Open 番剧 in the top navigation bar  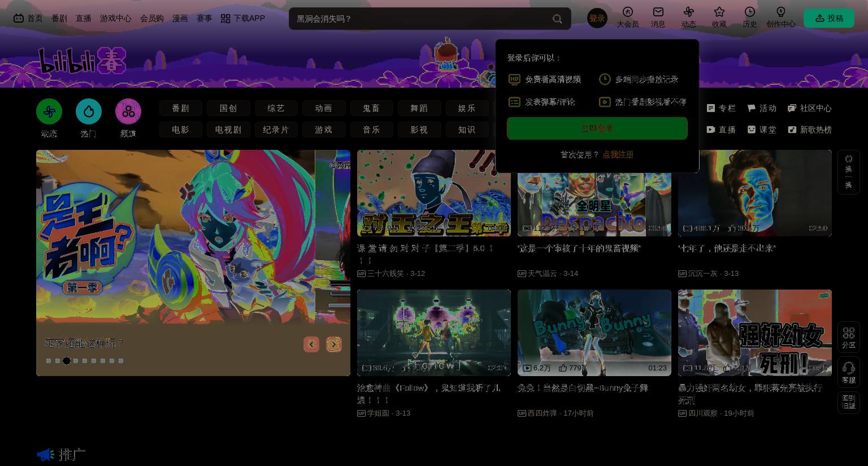(x=59, y=18)
